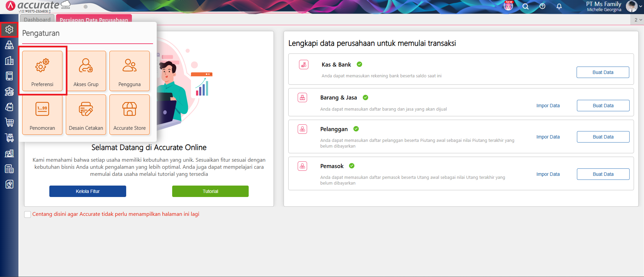Expand the user profile dropdown arrow
The height and width of the screenshot is (277, 644).
coord(640,6)
